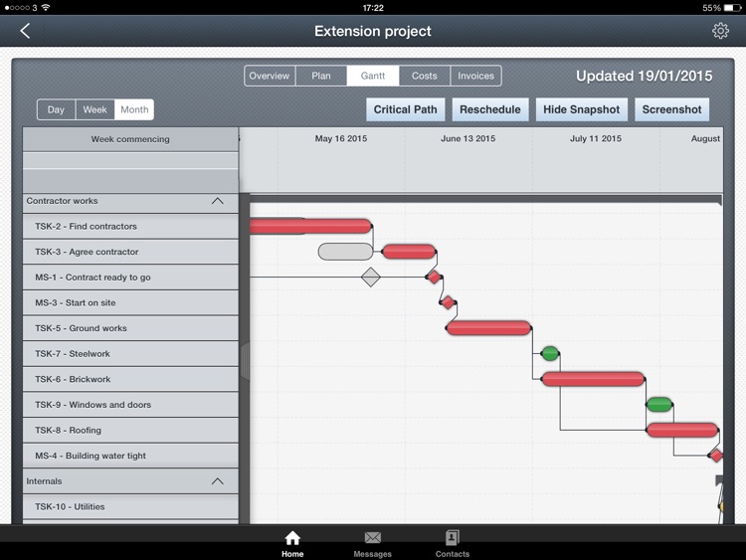The width and height of the screenshot is (746, 560).
Task: Select TSK-10 - Utilities row
Action: pyautogui.click(x=130, y=506)
